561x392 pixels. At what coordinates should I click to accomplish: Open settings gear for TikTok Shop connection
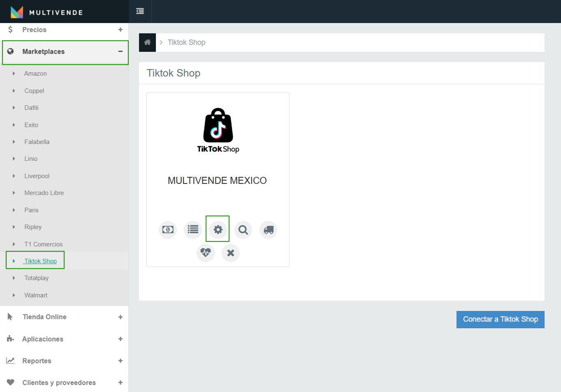point(218,230)
